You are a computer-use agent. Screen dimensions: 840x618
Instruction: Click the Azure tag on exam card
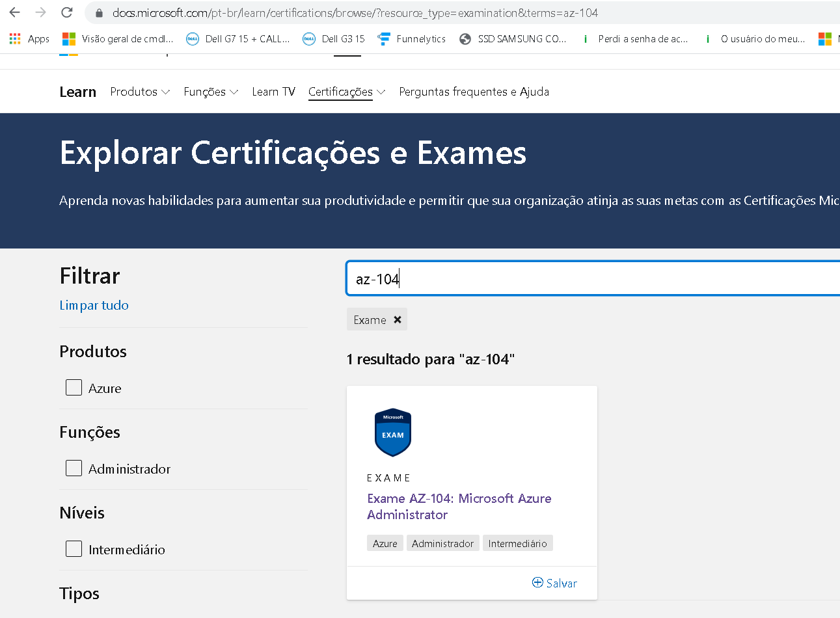385,543
